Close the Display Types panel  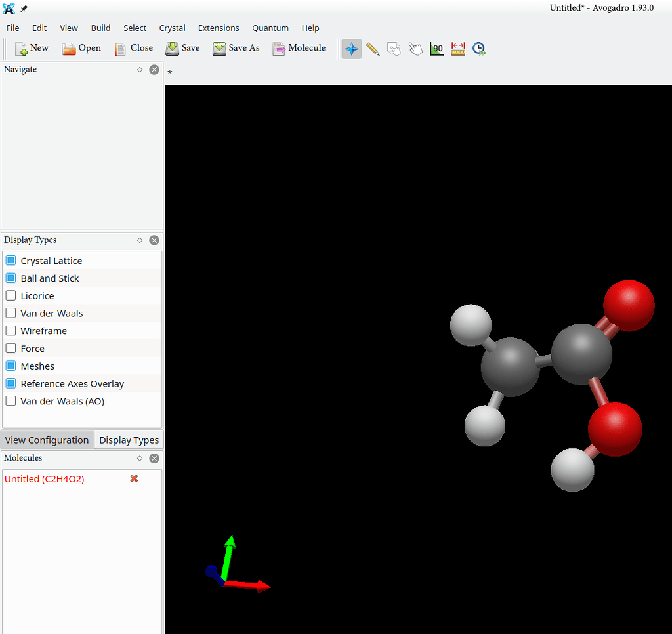pyautogui.click(x=154, y=240)
